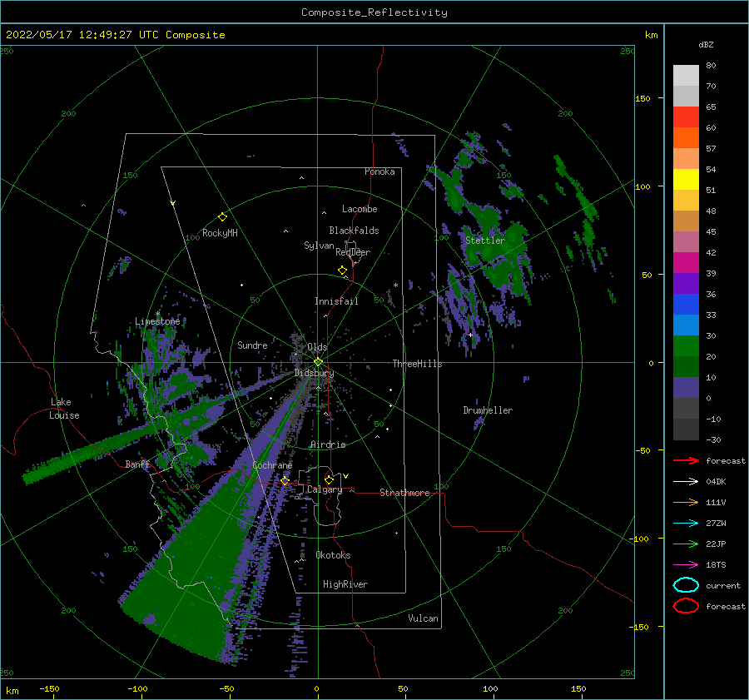The width and height of the screenshot is (749, 700).
Task: Select the magenta 39-42 dBZ swatch
Action: [x=686, y=263]
